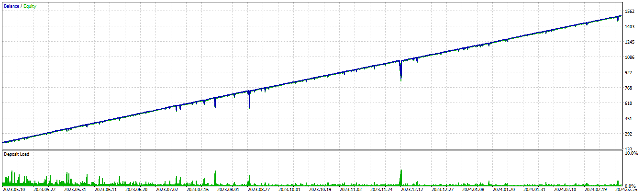The width and height of the screenshot is (644, 194).
Task: Click the 2023.10.01 date label
Action: [x=289, y=190]
